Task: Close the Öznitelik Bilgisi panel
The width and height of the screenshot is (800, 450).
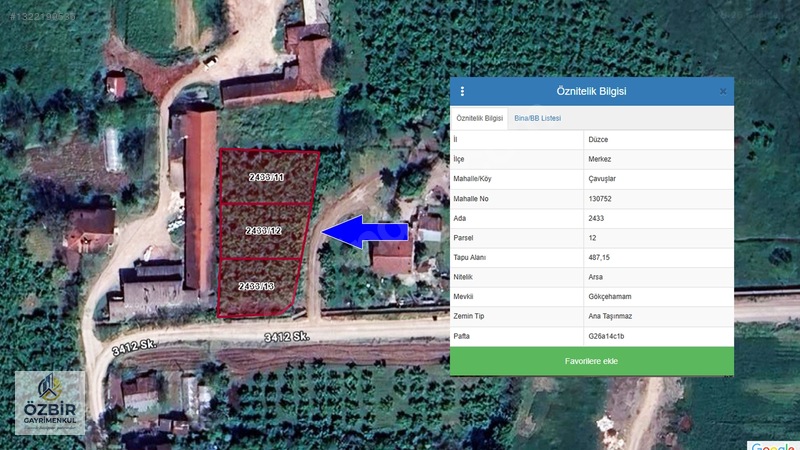Action: [723, 92]
